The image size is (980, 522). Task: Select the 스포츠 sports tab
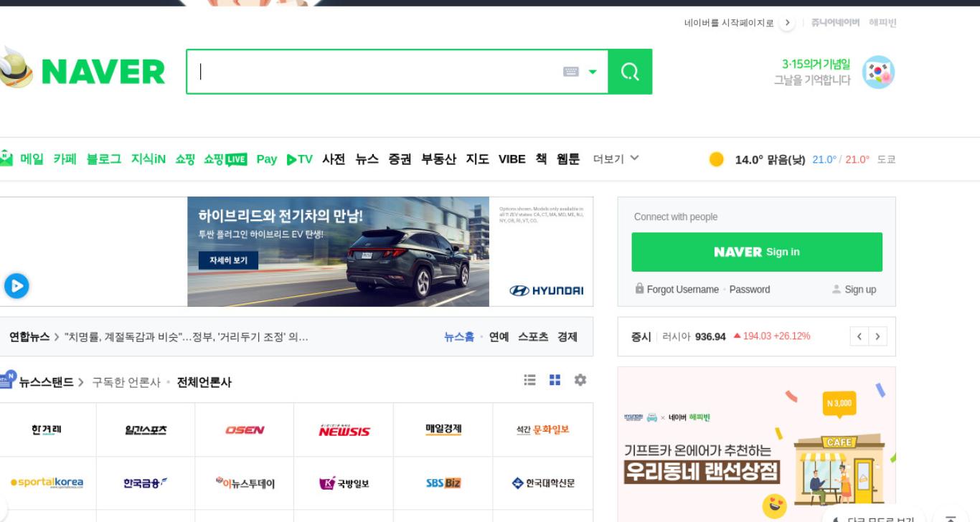(x=533, y=337)
